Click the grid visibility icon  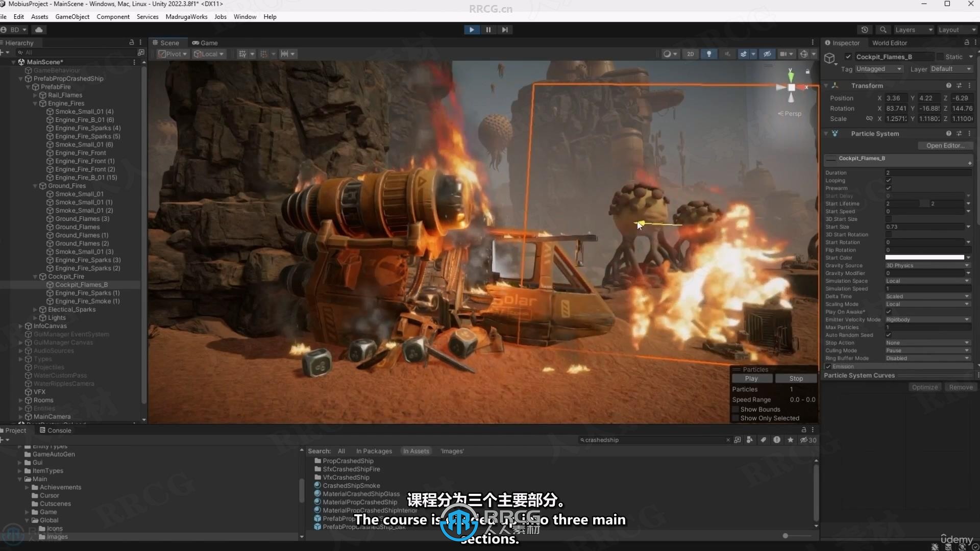(242, 54)
